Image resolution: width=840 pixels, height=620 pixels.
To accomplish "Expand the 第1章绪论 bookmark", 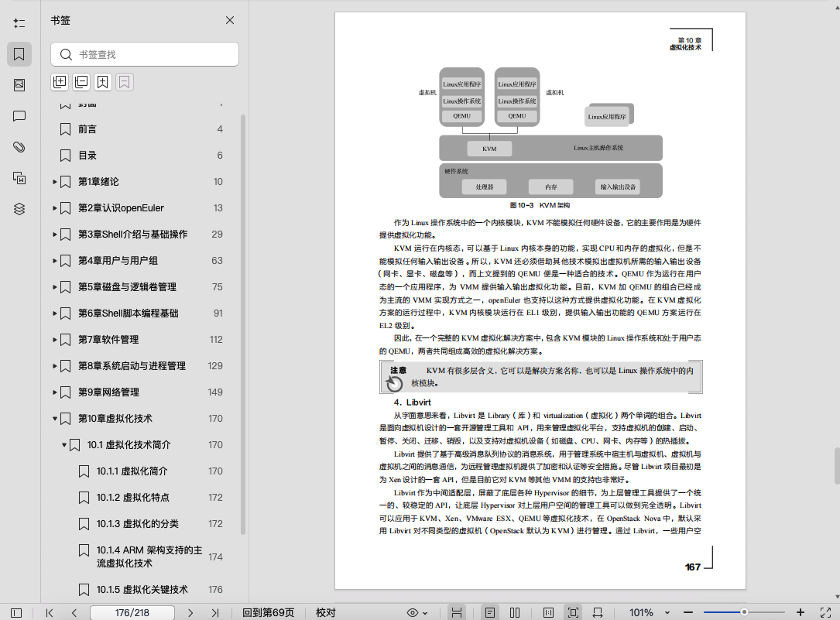I will (55, 182).
